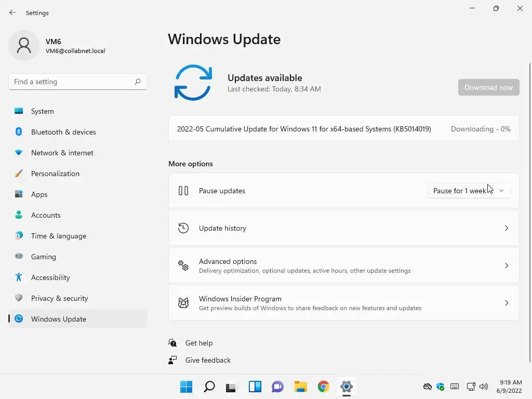Open Network & internet settings
Image resolution: width=532 pixels, height=399 pixels.
point(78,153)
